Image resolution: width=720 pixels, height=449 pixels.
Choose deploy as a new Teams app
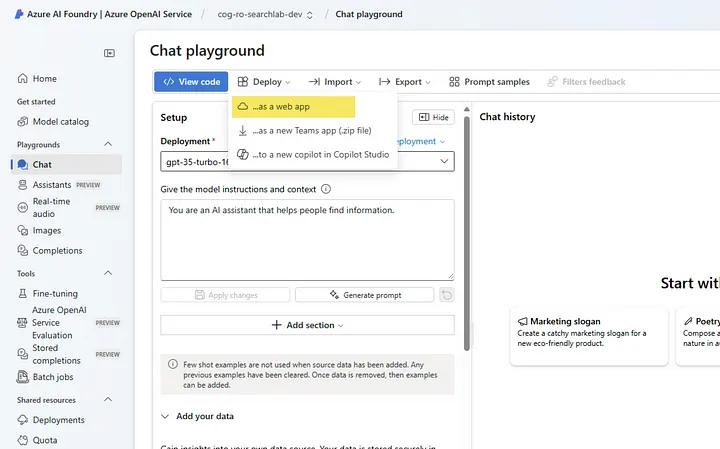pos(312,131)
